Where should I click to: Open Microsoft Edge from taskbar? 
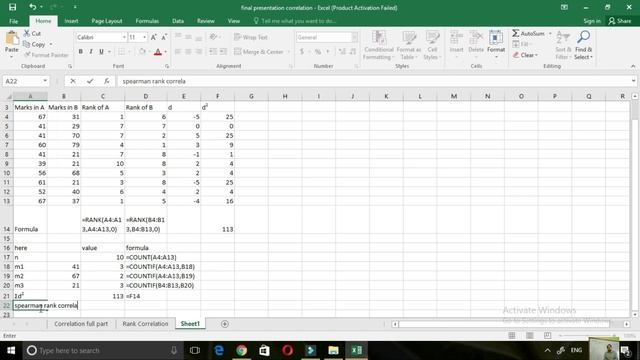tap(219, 350)
